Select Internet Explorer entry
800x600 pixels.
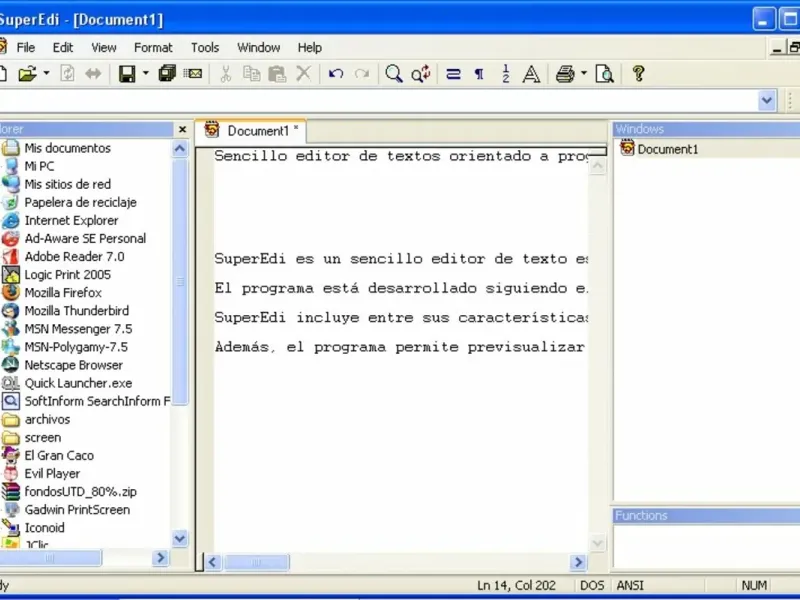click(71, 220)
